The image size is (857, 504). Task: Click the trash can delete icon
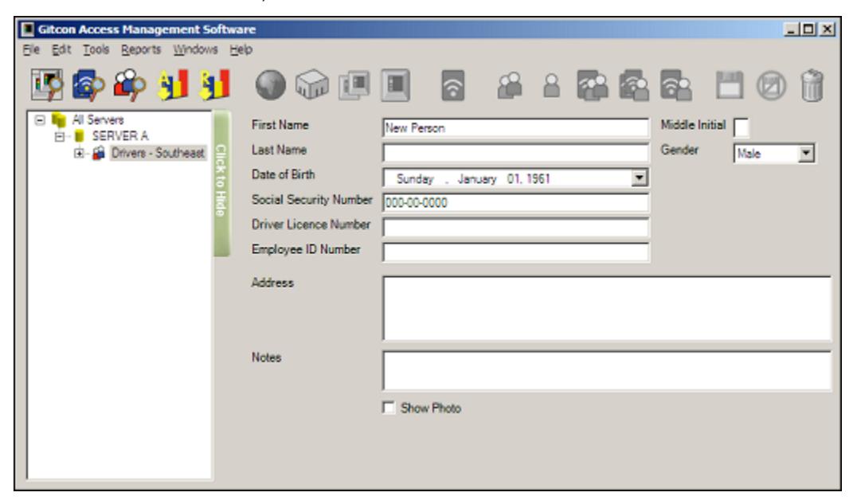click(812, 86)
